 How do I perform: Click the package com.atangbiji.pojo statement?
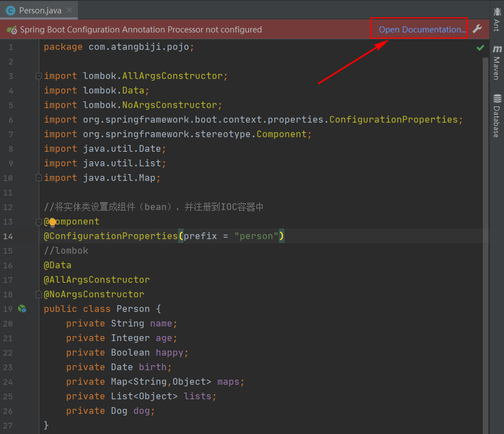tap(119, 47)
